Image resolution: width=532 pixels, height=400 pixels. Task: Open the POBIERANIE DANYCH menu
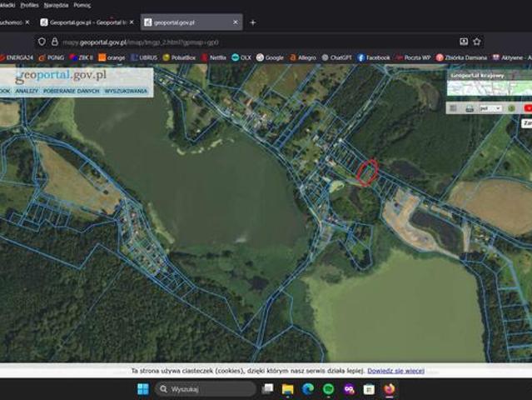tap(72, 91)
